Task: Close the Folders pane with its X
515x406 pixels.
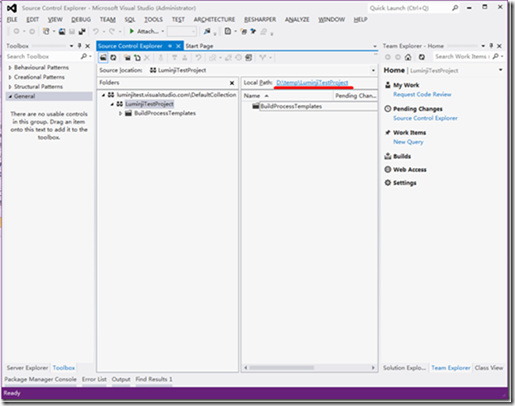Action: click(x=232, y=83)
